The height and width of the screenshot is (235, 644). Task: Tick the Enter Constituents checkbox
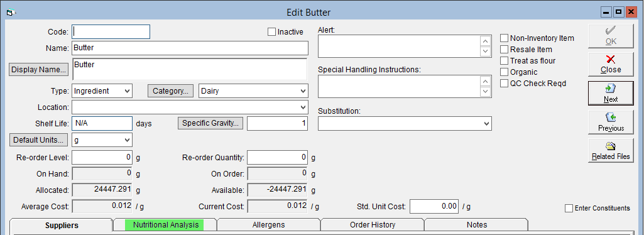pyautogui.click(x=569, y=209)
